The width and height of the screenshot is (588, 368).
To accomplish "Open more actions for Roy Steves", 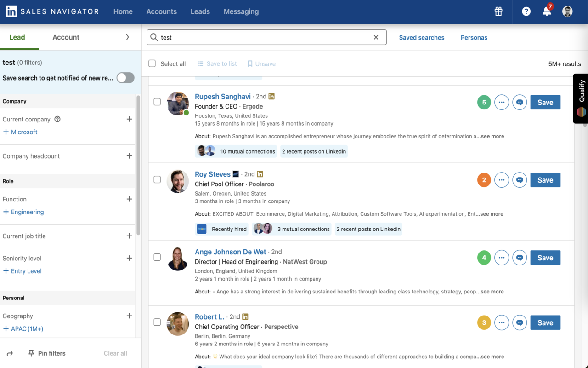I will (502, 180).
